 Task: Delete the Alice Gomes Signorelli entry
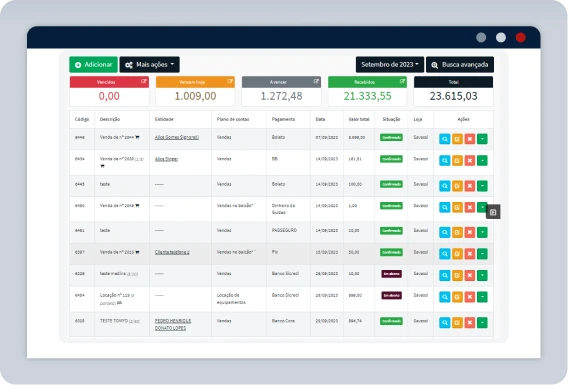pos(469,139)
